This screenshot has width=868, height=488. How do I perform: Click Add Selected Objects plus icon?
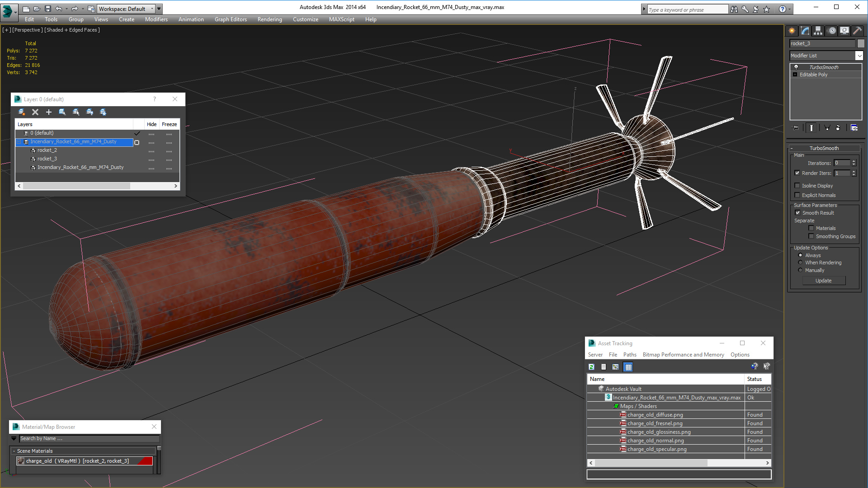pos(49,112)
